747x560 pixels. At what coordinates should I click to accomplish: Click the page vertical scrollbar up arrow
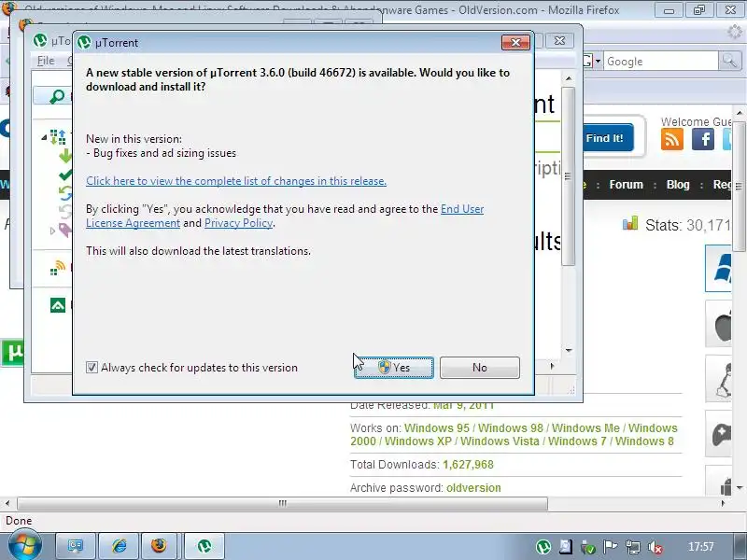(740, 113)
